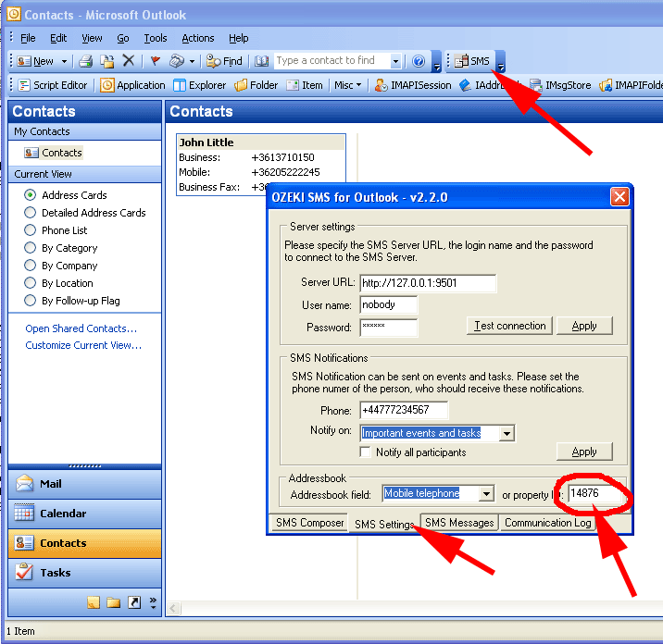Switch to the Calendar pane
This screenshot has width=663, height=644.
(84, 514)
